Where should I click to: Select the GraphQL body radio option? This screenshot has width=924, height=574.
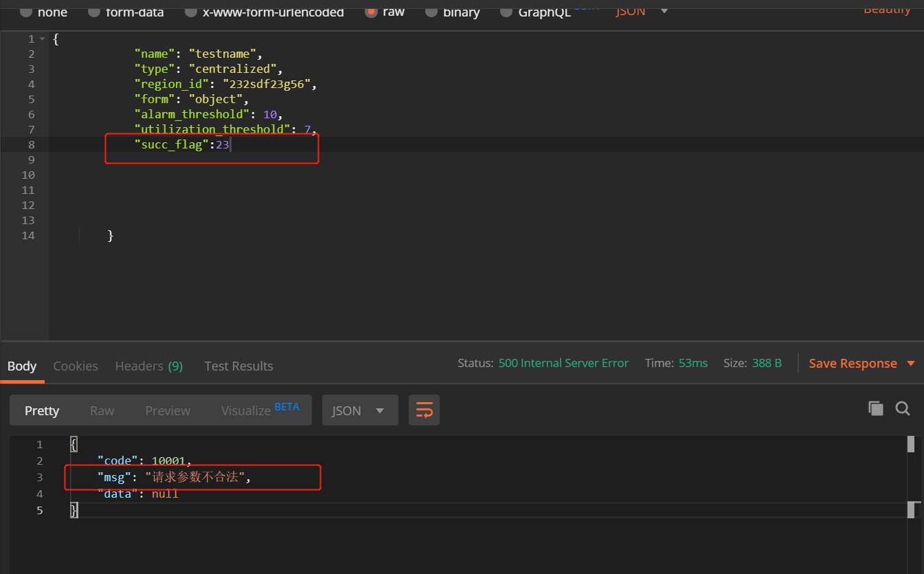[506, 12]
